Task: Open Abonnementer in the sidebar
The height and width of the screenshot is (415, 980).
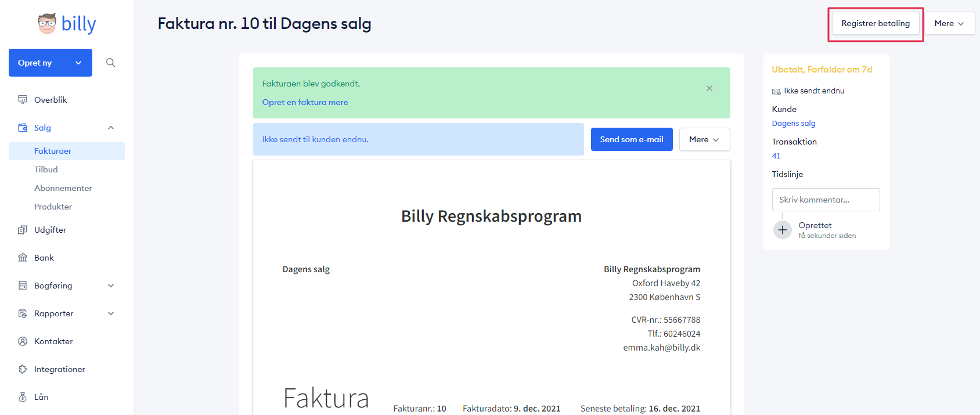Action: (63, 188)
